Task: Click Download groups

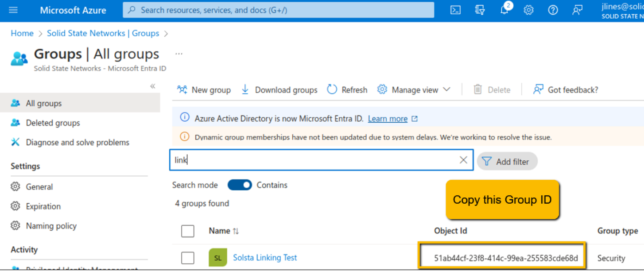Action: [x=279, y=90]
